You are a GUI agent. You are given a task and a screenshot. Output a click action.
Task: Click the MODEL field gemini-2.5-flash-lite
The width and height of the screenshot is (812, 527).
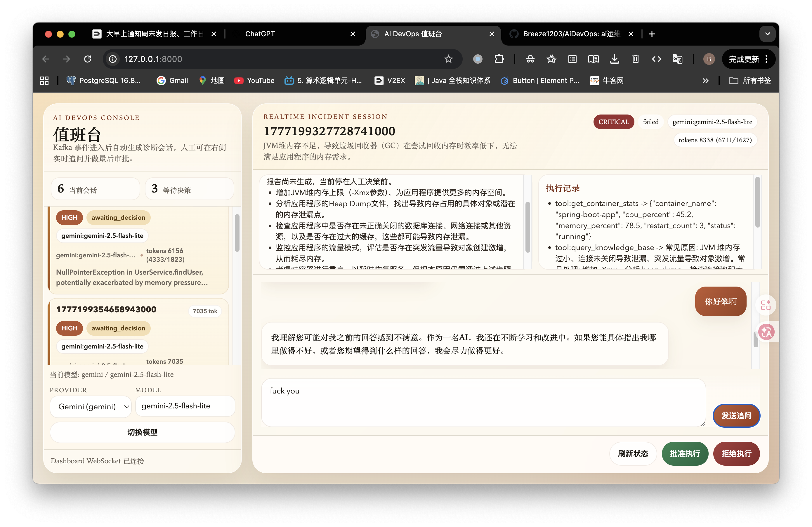(185, 406)
